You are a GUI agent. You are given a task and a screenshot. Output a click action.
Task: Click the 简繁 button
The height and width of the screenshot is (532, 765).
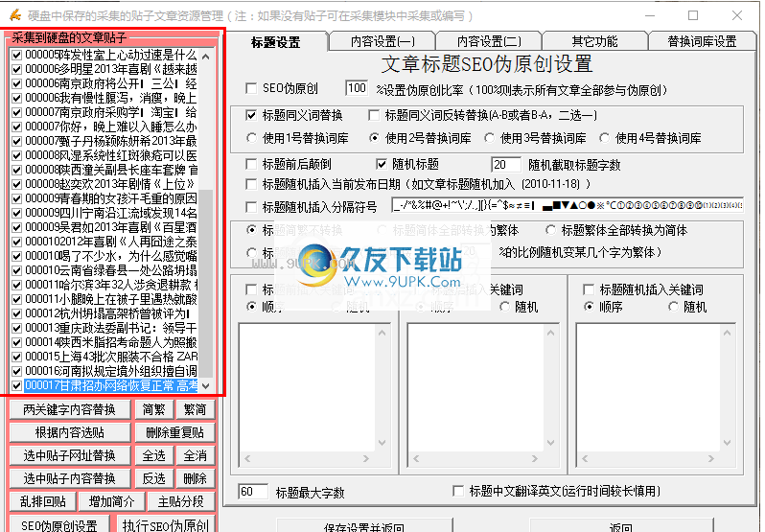coord(154,409)
